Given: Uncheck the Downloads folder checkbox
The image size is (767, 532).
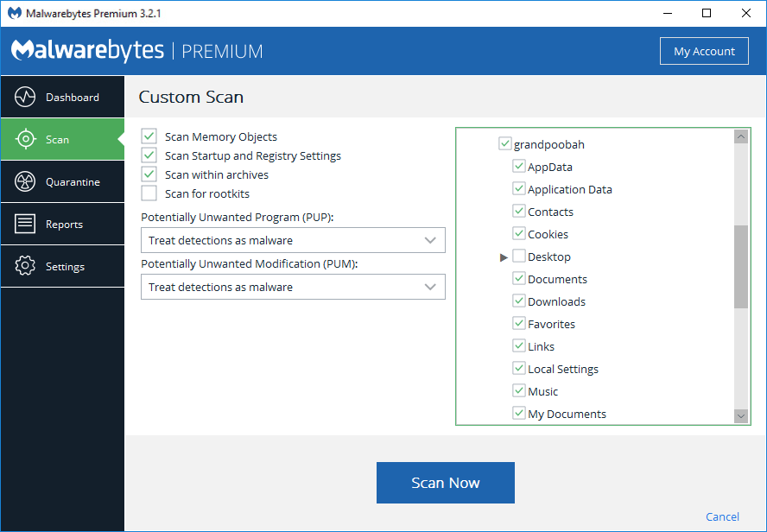Looking at the screenshot, I should click(x=518, y=301).
